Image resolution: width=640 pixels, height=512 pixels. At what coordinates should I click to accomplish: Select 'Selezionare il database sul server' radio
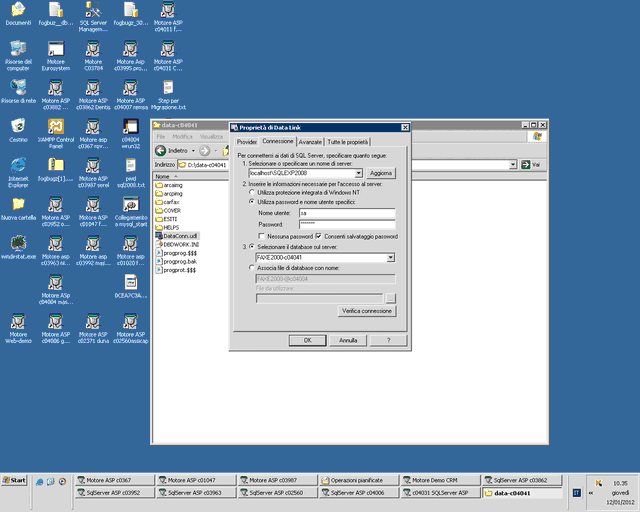tap(252, 247)
